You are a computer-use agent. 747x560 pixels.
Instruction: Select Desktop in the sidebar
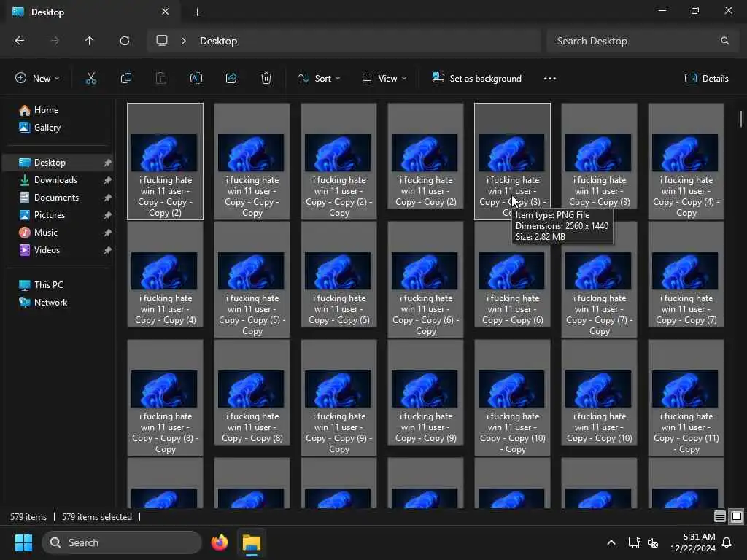coord(58,163)
